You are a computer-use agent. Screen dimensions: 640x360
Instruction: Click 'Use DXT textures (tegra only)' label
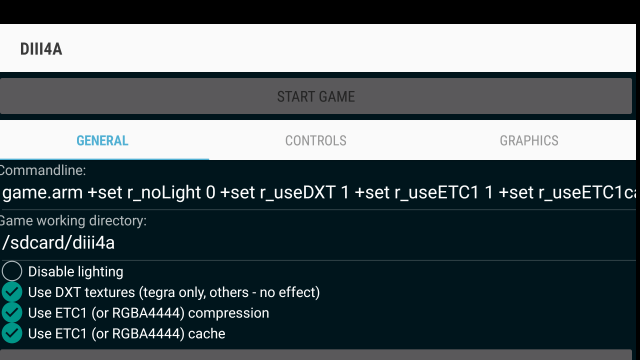click(x=174, y=292)
